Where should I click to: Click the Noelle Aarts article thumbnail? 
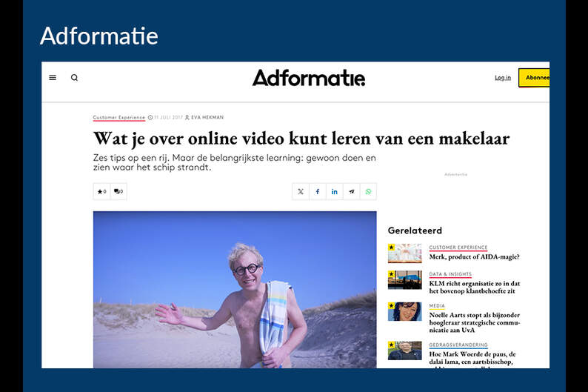(404, 311)
